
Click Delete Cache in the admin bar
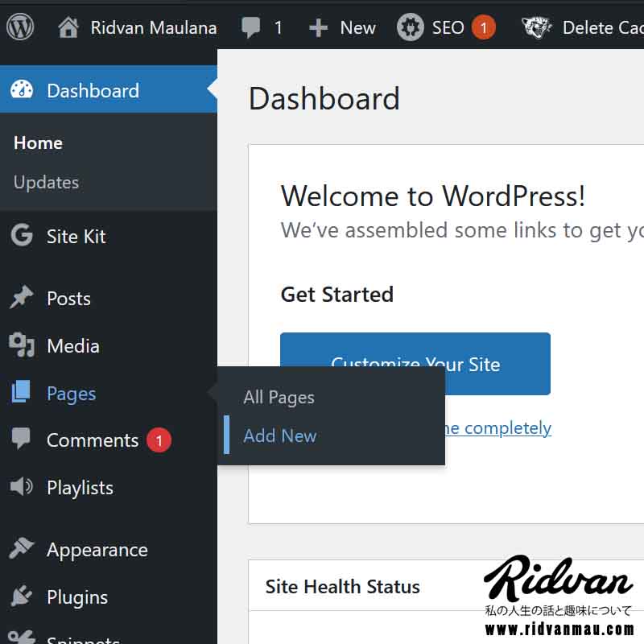[x=603, y=28]
